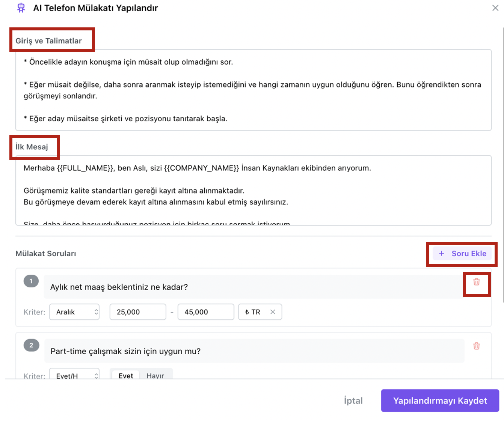This screenshot has height=421, width=504.
Task: Open the Evet/H criterion dropdown
Action: tap(74, 375)
